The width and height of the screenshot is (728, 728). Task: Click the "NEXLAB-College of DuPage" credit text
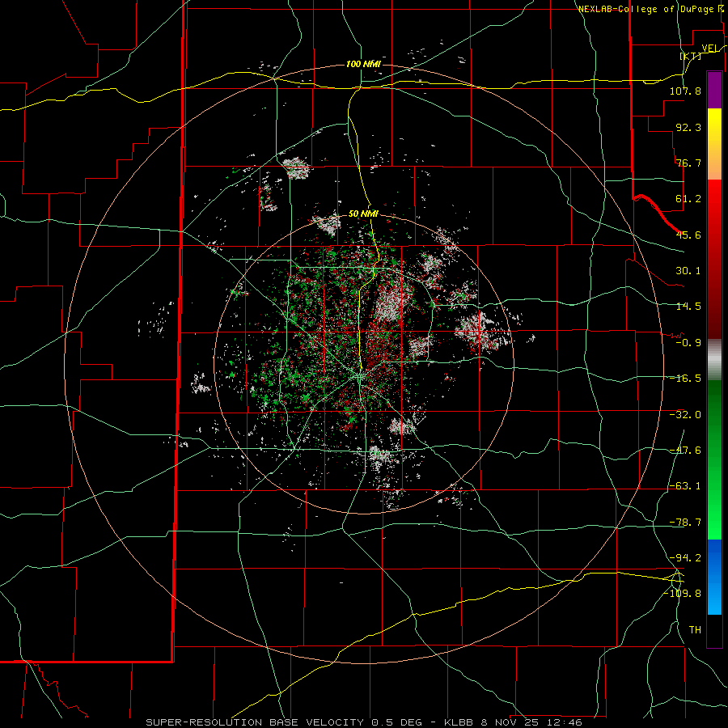click(x=646, y=9)
